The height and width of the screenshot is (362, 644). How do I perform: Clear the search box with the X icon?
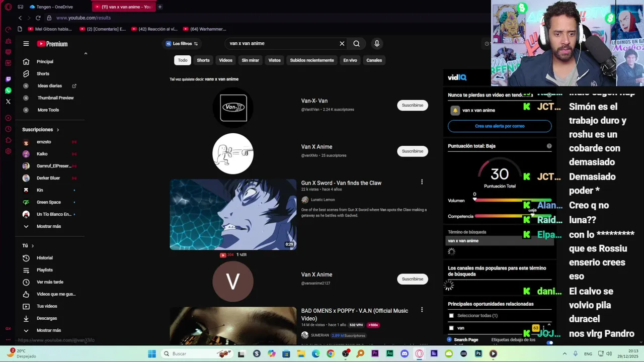[x=342, y=44]
